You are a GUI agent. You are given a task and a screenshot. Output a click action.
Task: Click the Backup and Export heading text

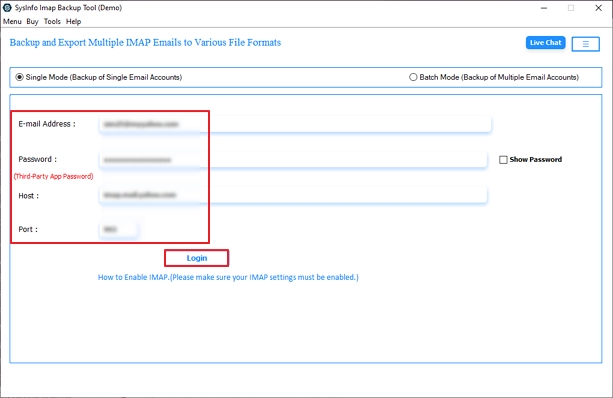pyautogui.click(x=145, y=42)
